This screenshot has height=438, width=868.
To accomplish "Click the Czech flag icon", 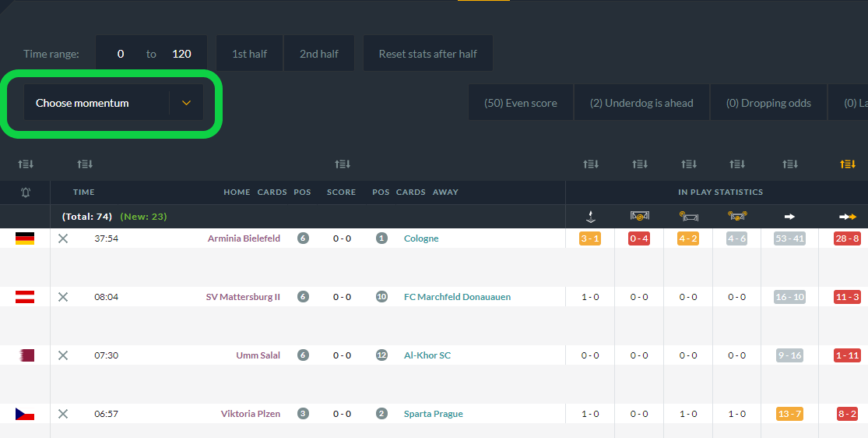I will (x=25, y=414).
